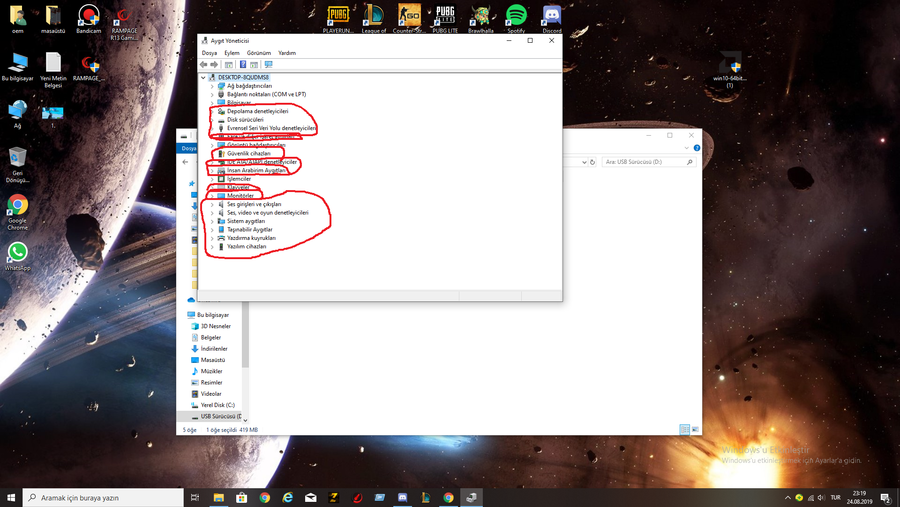The width and height of the screenshot is (900, 507).
Task: Open the WhatsApp desktop icon
Action: point(17,253)
